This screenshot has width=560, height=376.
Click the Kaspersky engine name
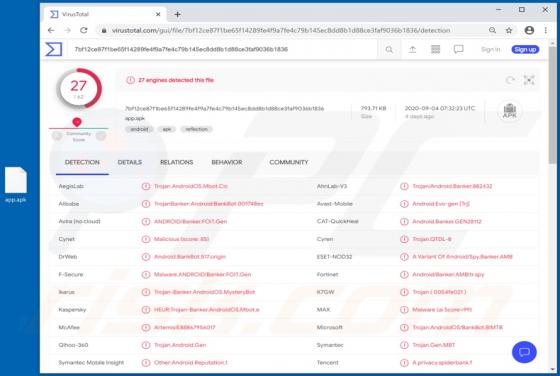point(72,310)
